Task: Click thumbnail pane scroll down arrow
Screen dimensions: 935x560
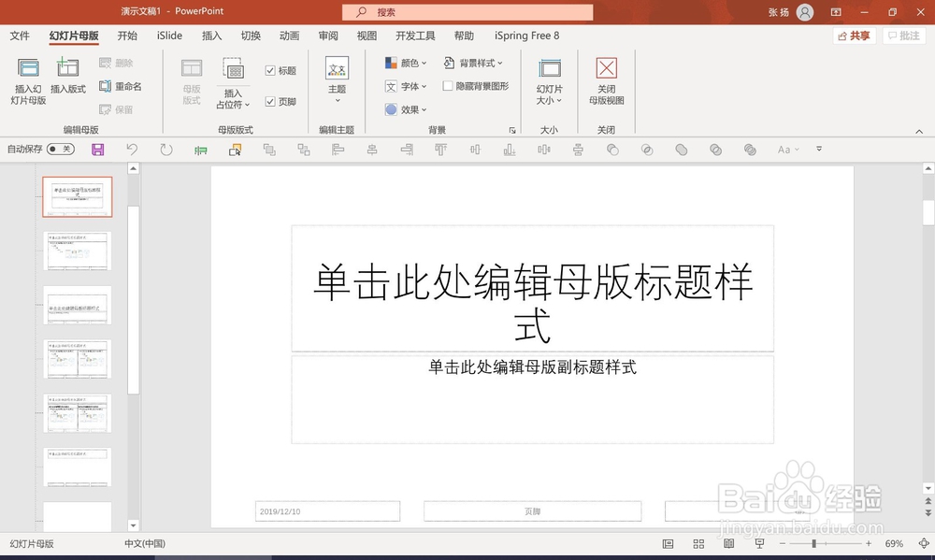Action: pyautogui.click(x=133, y=525)
